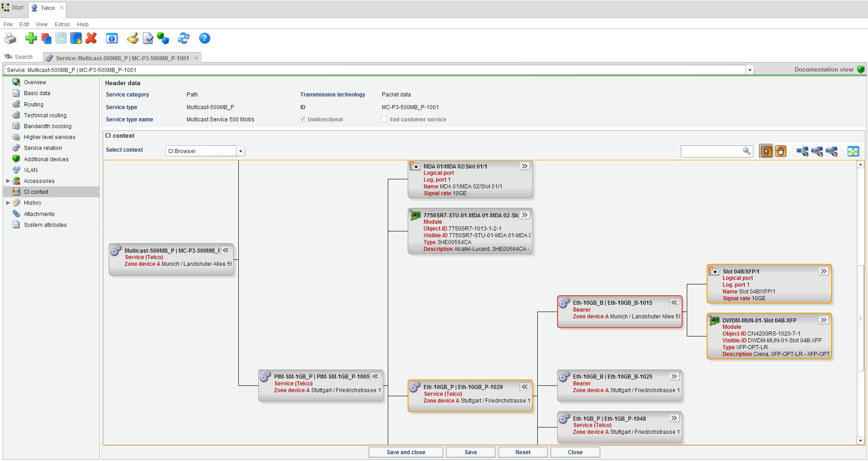Select the hand pan tool
The width and height of the screenshot is (868, 461).
point(781,151)
